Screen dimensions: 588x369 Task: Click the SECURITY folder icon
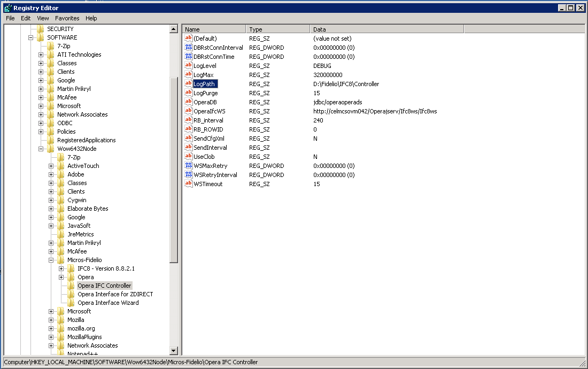click(41, 29)
